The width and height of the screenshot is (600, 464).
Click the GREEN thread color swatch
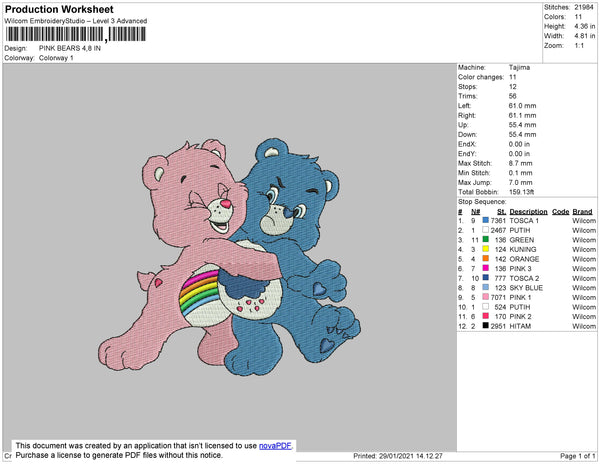tap(486, 239)
